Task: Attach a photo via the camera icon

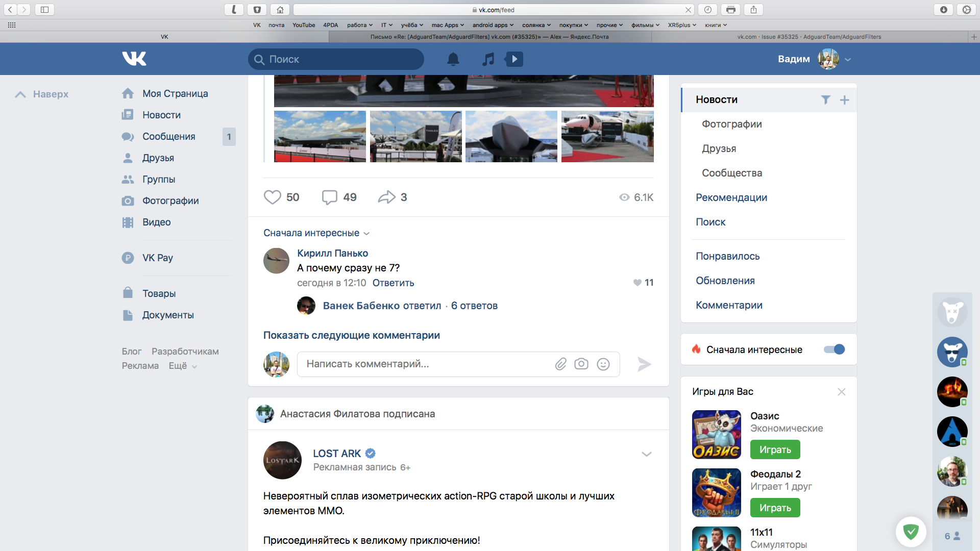Action: click(x=582, y=364)
